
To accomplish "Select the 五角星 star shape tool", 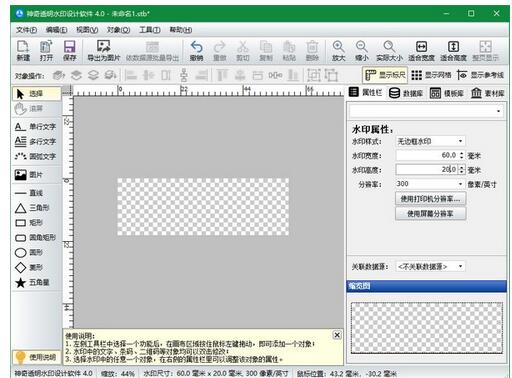I will [x=32, y=283].
